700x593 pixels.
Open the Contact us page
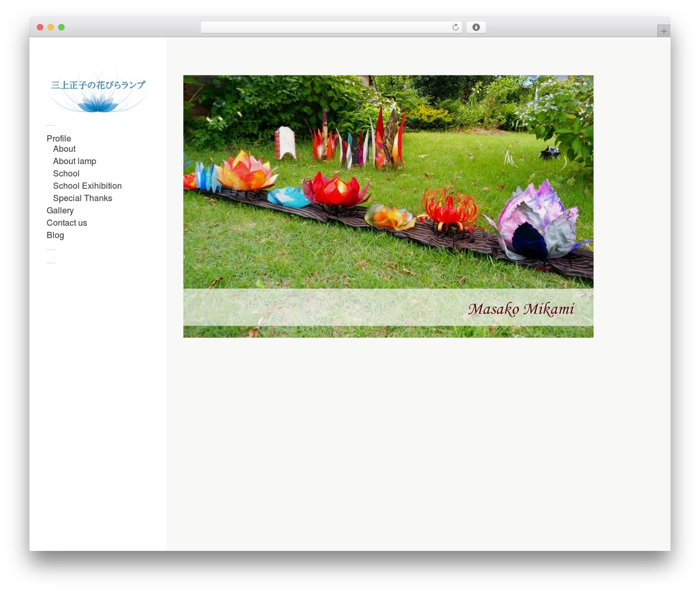pos(67,223)
